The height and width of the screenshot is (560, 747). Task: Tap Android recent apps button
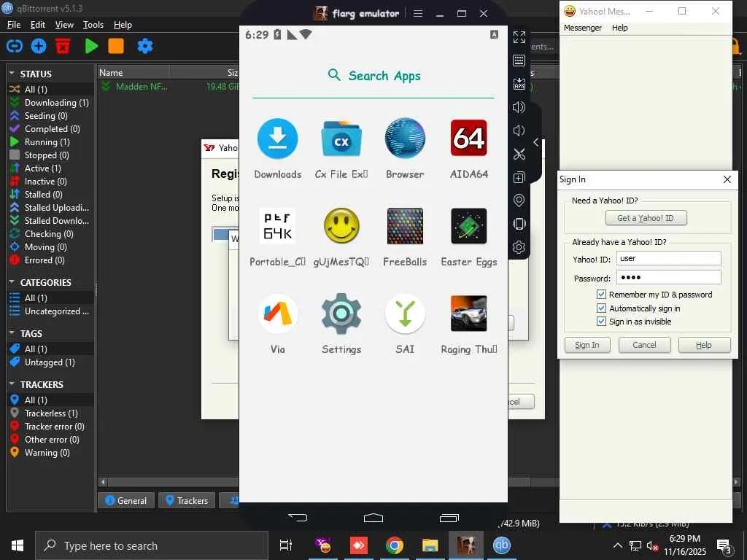pos(449,518)
